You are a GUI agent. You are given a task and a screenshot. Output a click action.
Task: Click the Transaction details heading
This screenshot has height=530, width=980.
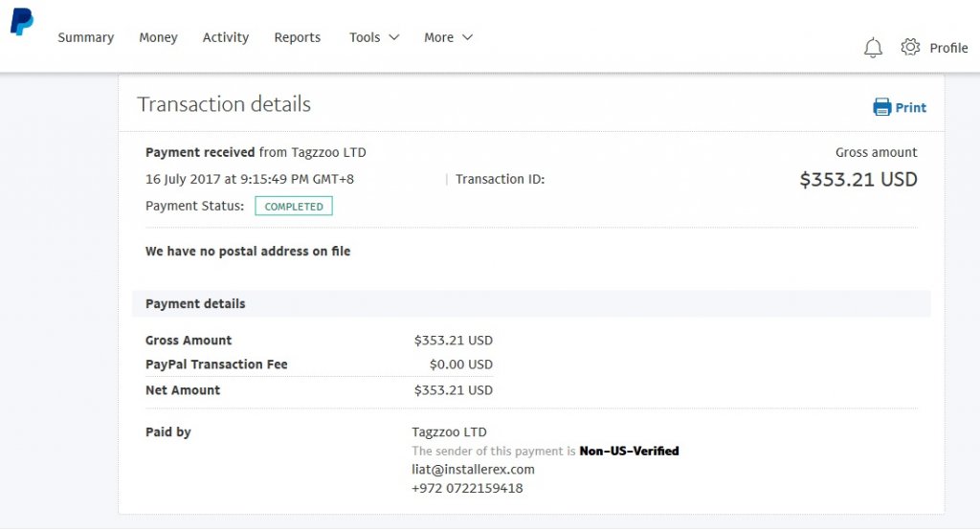(224, 104)
